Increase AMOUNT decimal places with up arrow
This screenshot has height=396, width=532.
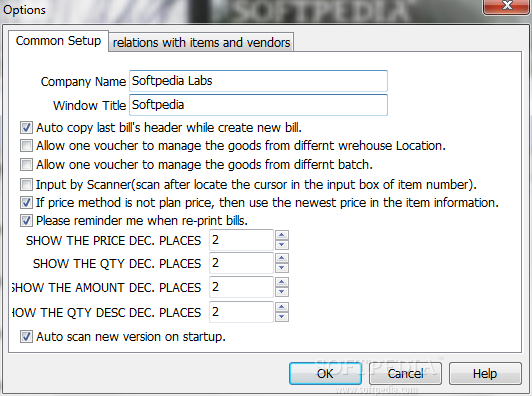tap(282, 282)
